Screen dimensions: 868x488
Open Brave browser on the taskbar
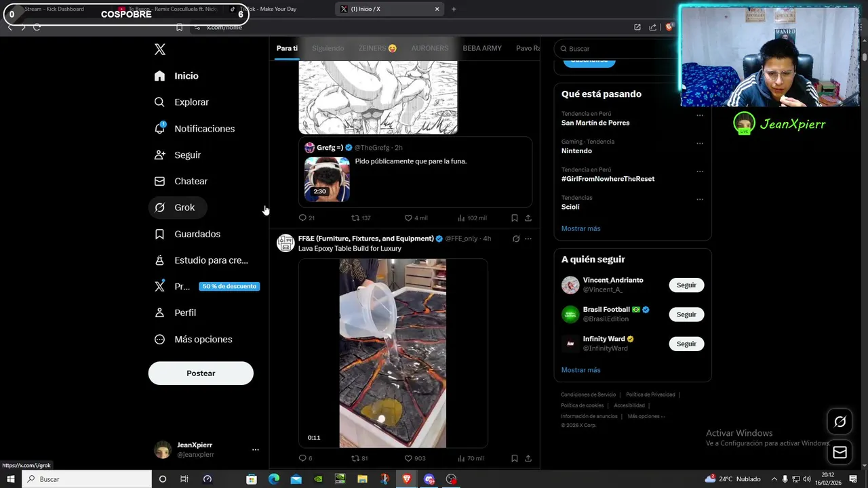pyautogui.click(x=407, y=479)
